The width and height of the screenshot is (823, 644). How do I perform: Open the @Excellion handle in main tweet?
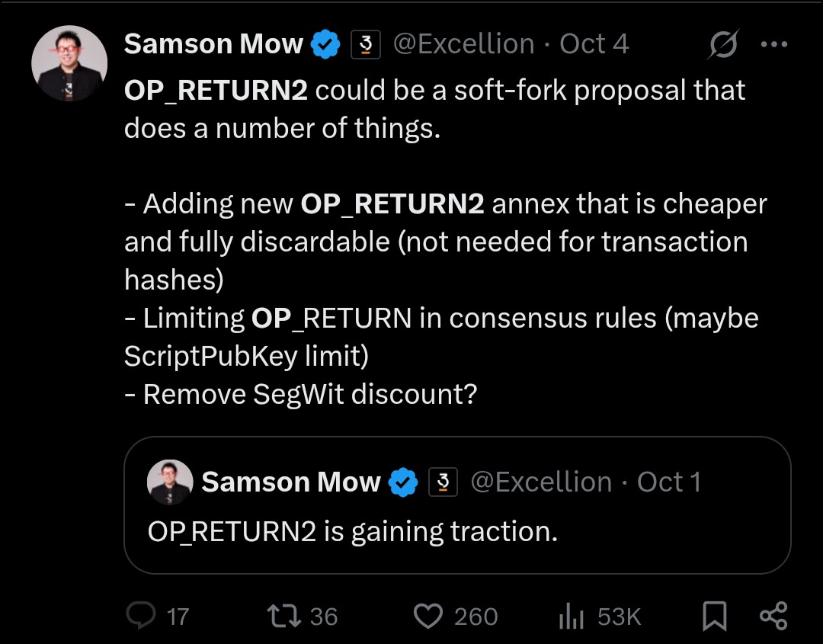(463, 45)
